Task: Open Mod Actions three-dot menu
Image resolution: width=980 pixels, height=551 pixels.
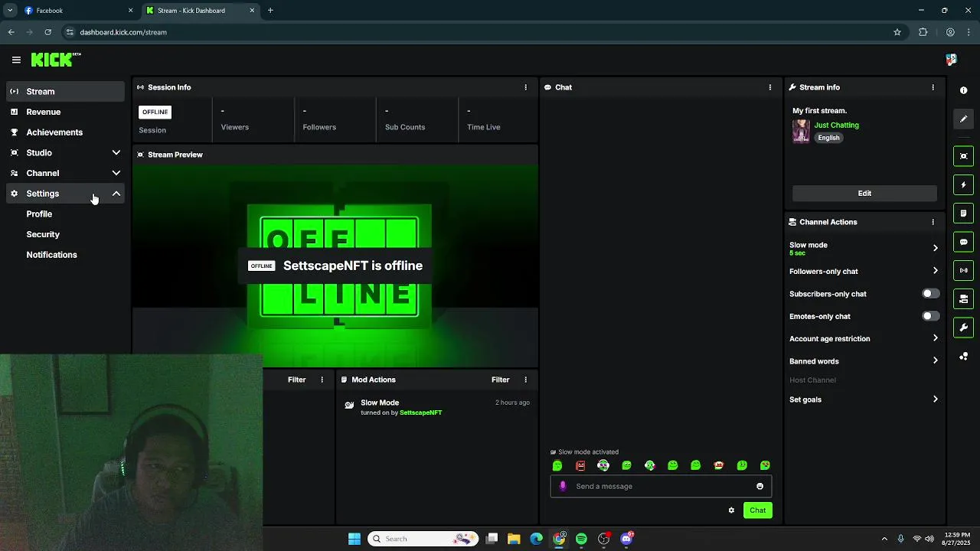Action: pos(525,380)
